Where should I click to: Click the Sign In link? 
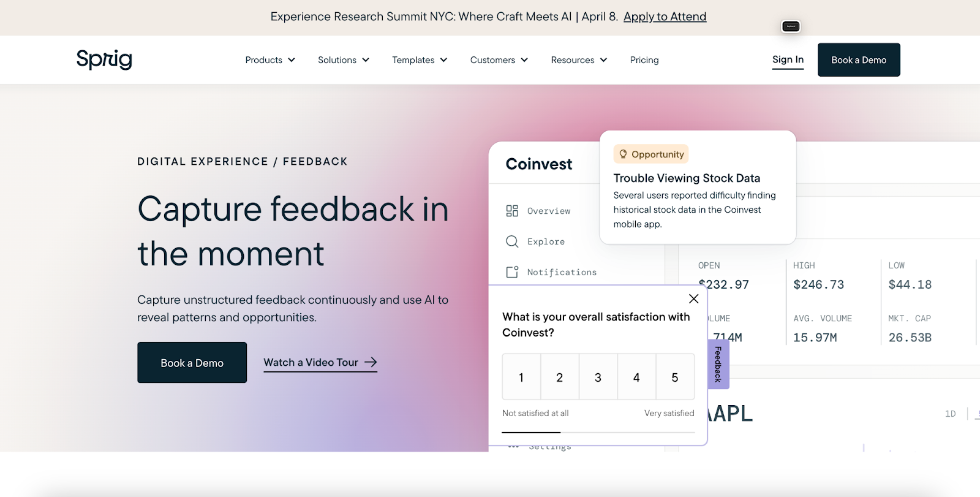pos(788,59)
